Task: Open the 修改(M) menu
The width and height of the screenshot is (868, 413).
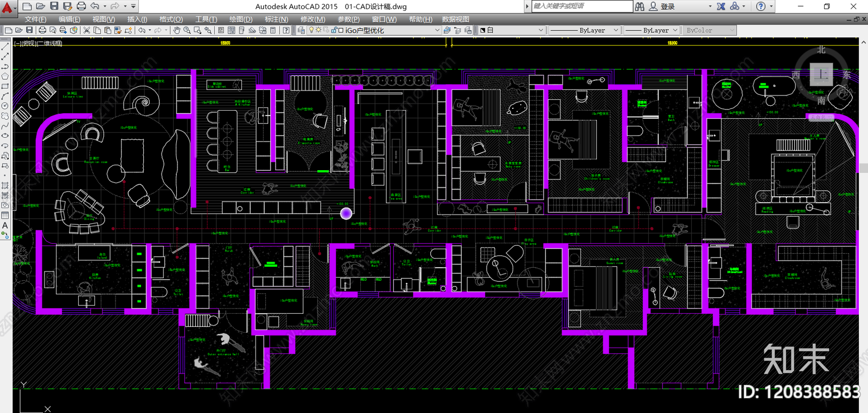Action: [313, 19]
